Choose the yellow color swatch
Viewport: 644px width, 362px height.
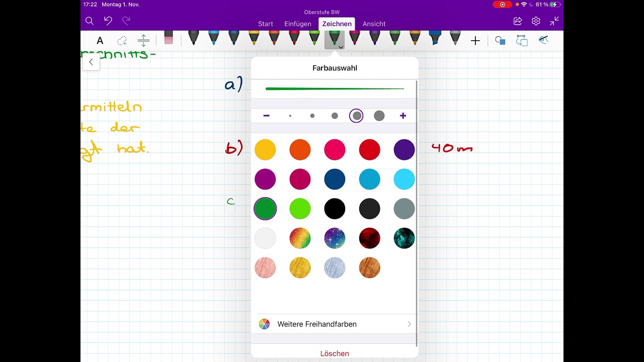click(265, 150)
